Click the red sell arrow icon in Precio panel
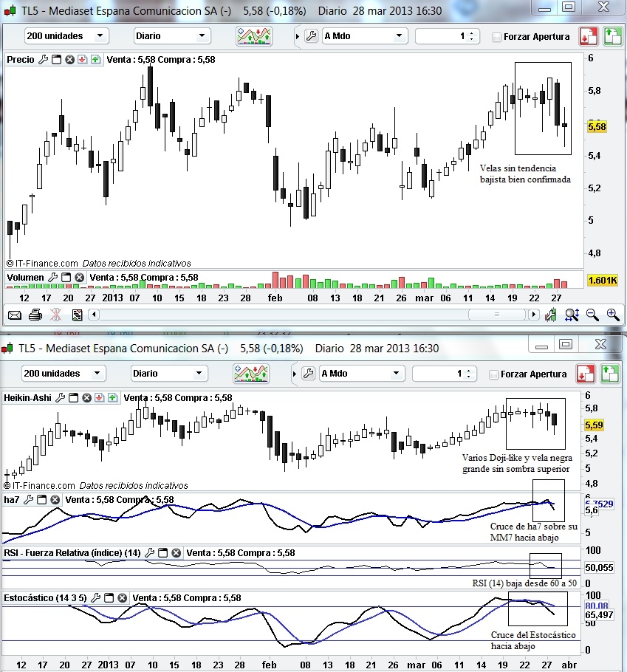The image size is (627, 672). coord(82,60)
